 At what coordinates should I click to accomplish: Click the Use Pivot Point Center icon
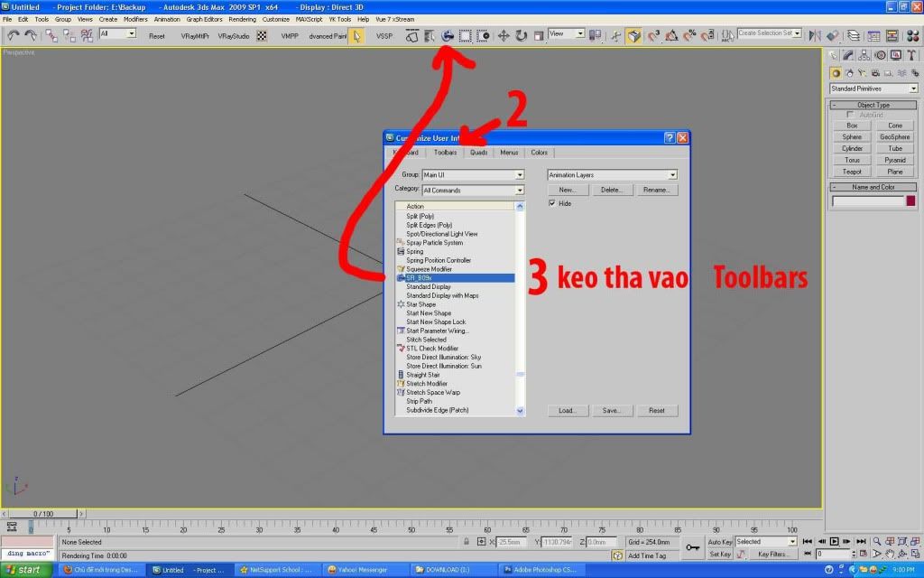click(x=596, y=36)
